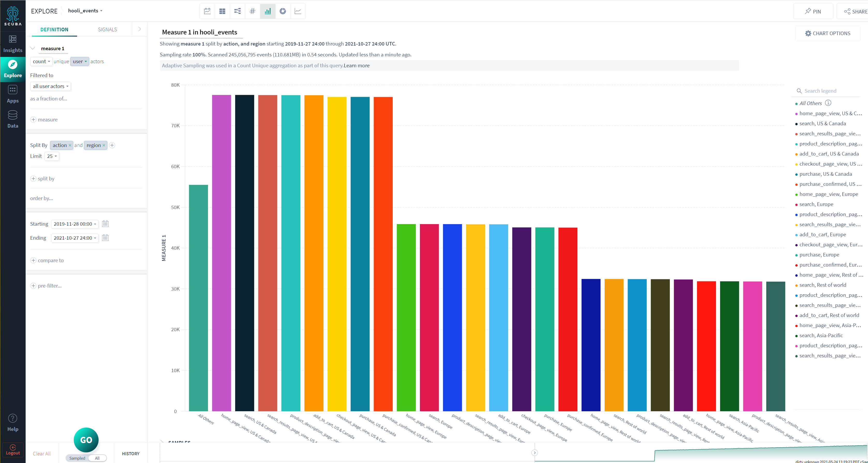Switch to the DEFINITION tab
Screen dimensions: 868x463
(x=54, y=29)
